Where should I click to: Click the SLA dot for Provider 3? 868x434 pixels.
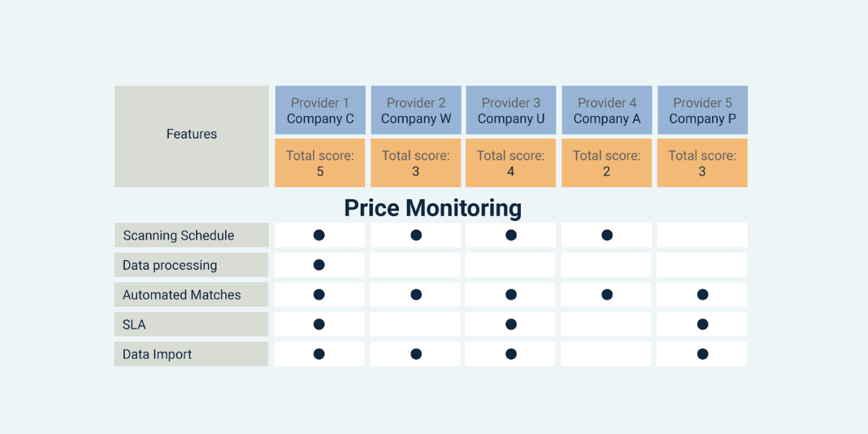(x=511, y=324)
